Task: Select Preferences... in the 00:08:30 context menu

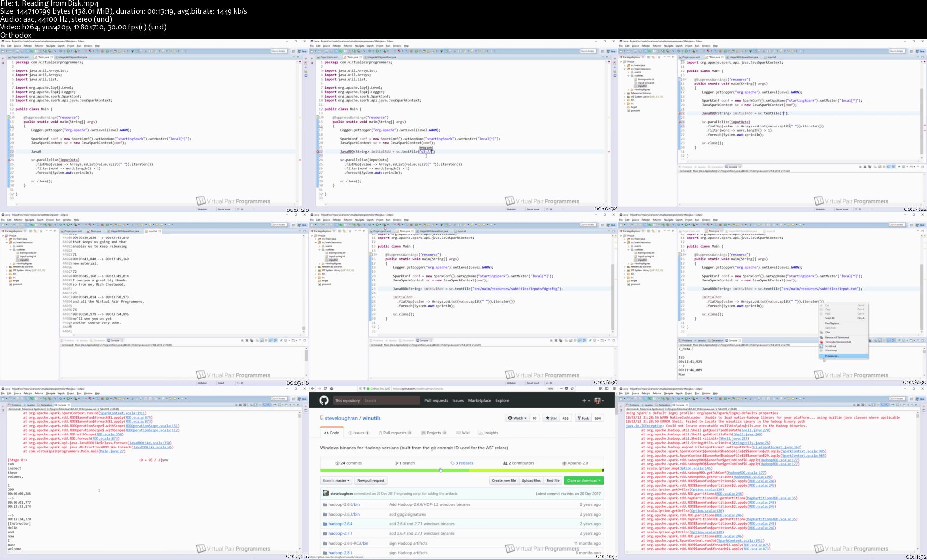Action: click(x=843, y=356)
